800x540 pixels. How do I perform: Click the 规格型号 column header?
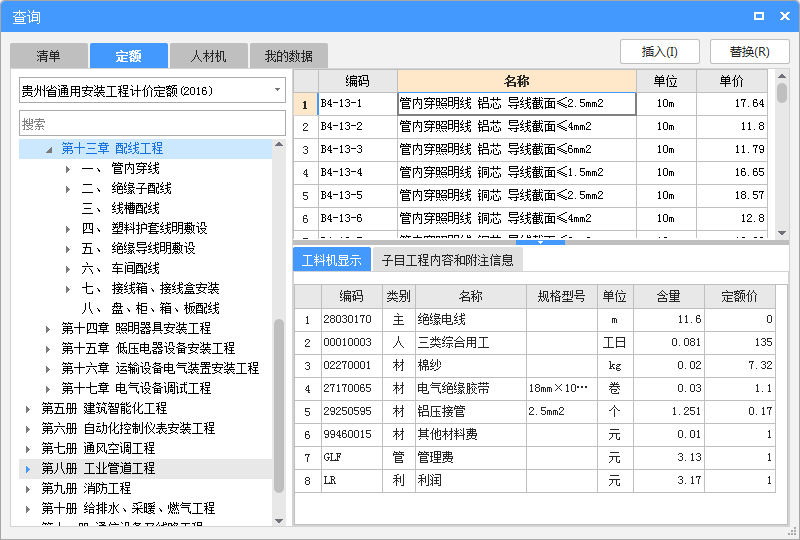[x=562, y=297]
